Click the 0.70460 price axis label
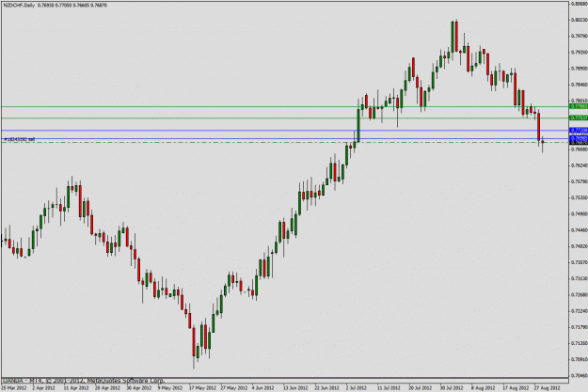Viewport: 588px width, 392px height. click(x=579, y=375)
